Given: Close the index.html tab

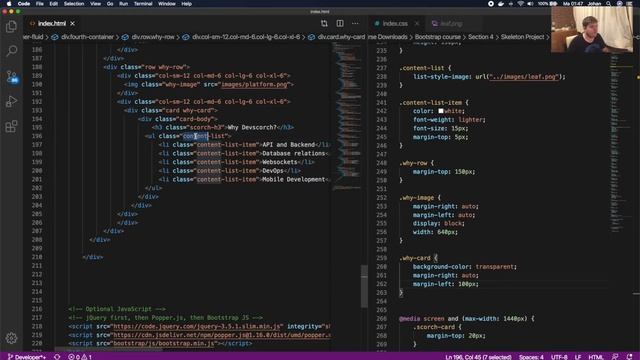Looking at the screenshot, I should [x=72, y=24].
